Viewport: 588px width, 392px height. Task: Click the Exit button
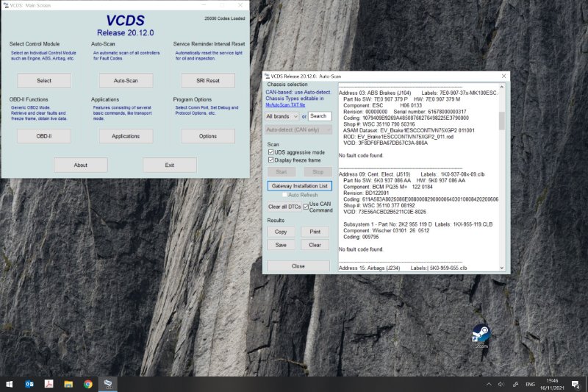tap(170, 165)
